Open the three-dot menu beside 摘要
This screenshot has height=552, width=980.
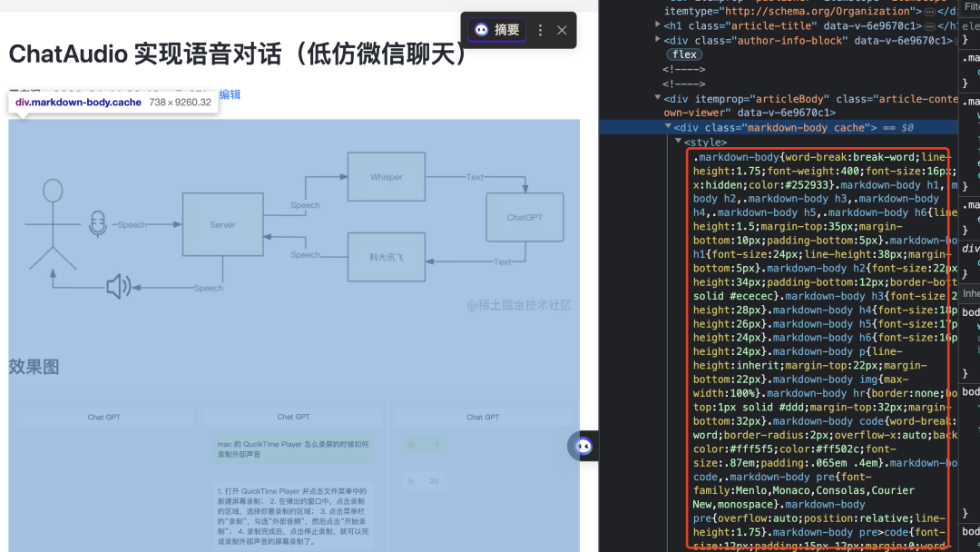[540, 29]
